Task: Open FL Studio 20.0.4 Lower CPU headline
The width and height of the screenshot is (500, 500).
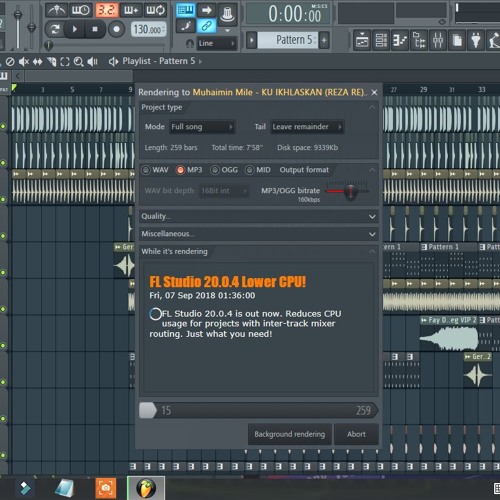Action: pyautogui.click(x=227, y=282)
